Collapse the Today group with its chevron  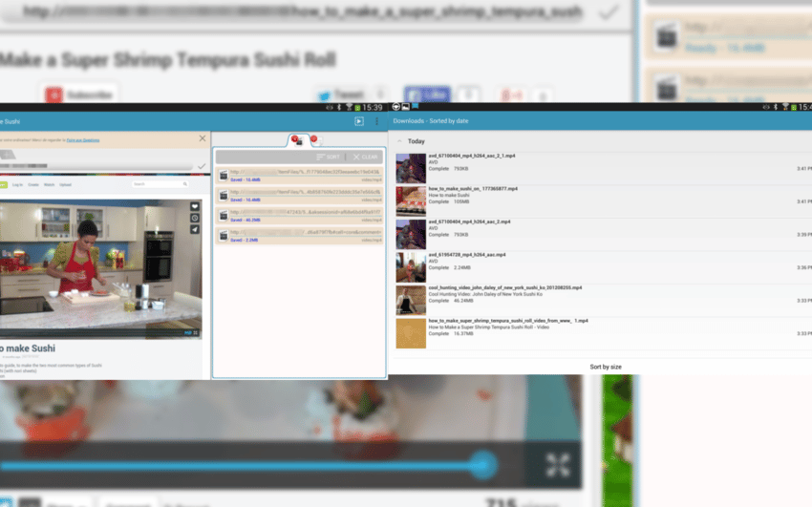pos(399,140)
